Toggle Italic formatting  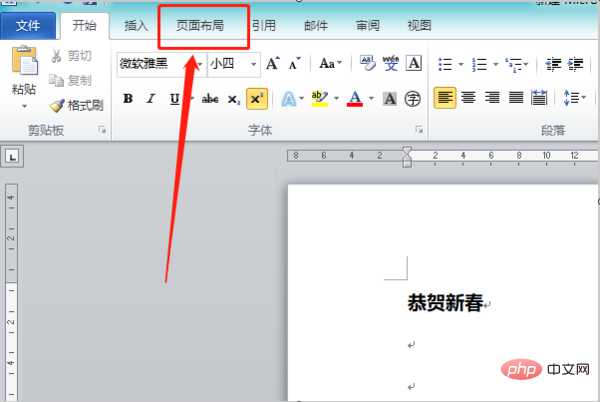point(151,98)
